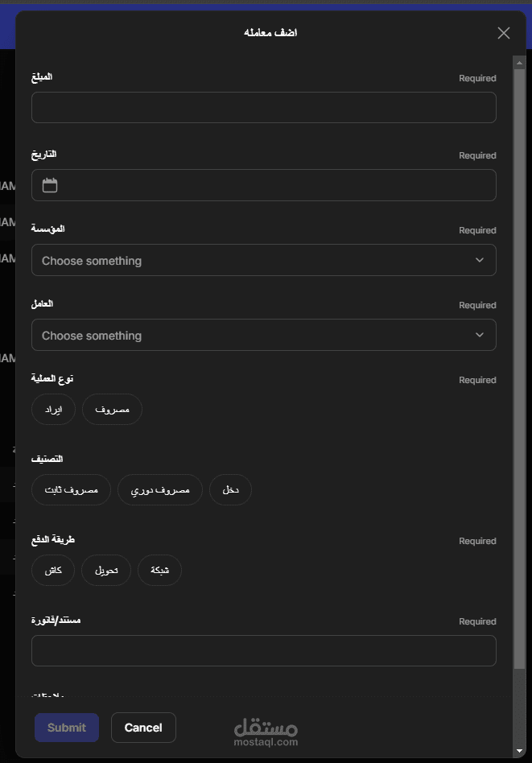
Task: Click the scrollbar up arrow
Action: click(519, 61)
